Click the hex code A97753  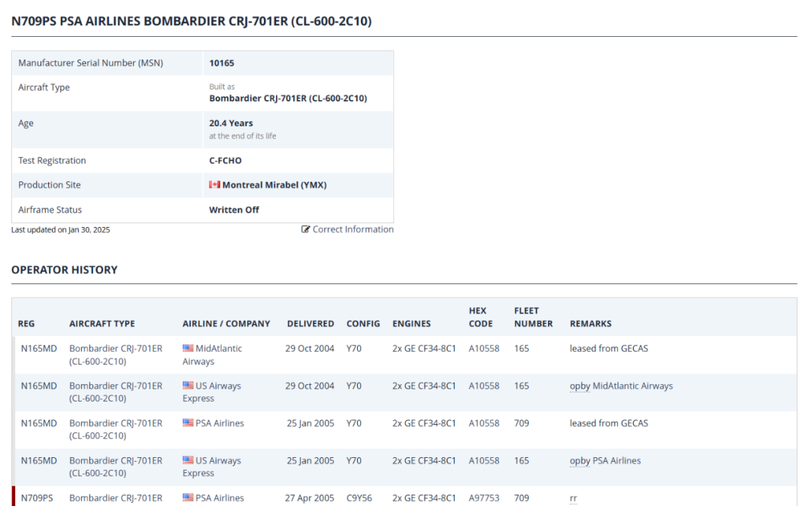484,498
